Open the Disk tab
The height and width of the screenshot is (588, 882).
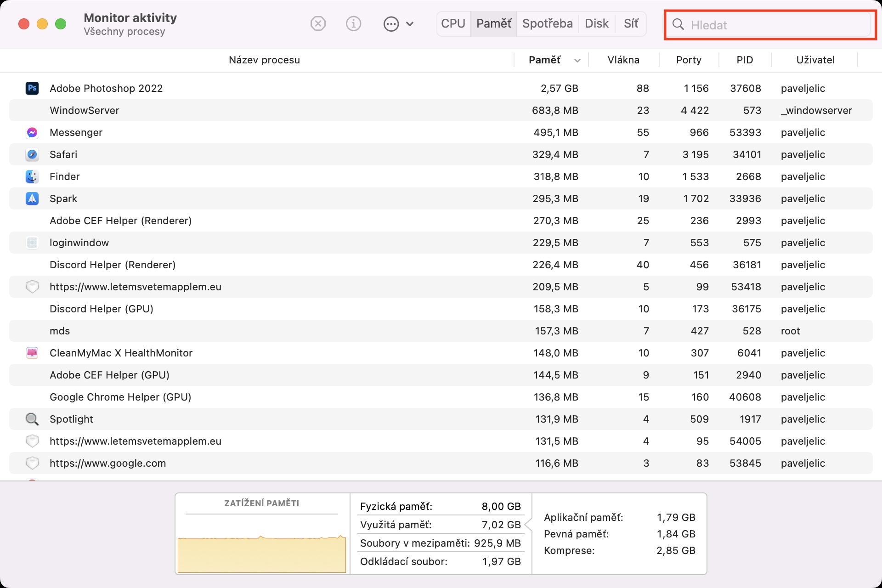coord(596,23)
